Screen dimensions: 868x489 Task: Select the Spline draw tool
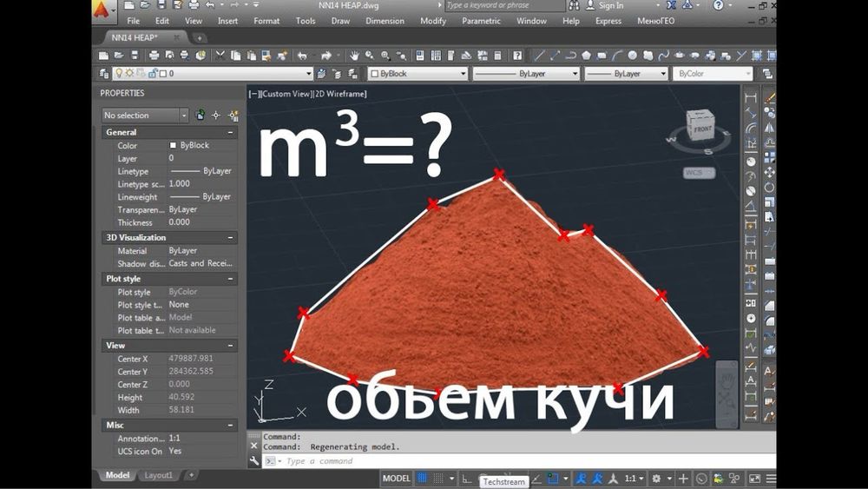click(x=663, y=56)
